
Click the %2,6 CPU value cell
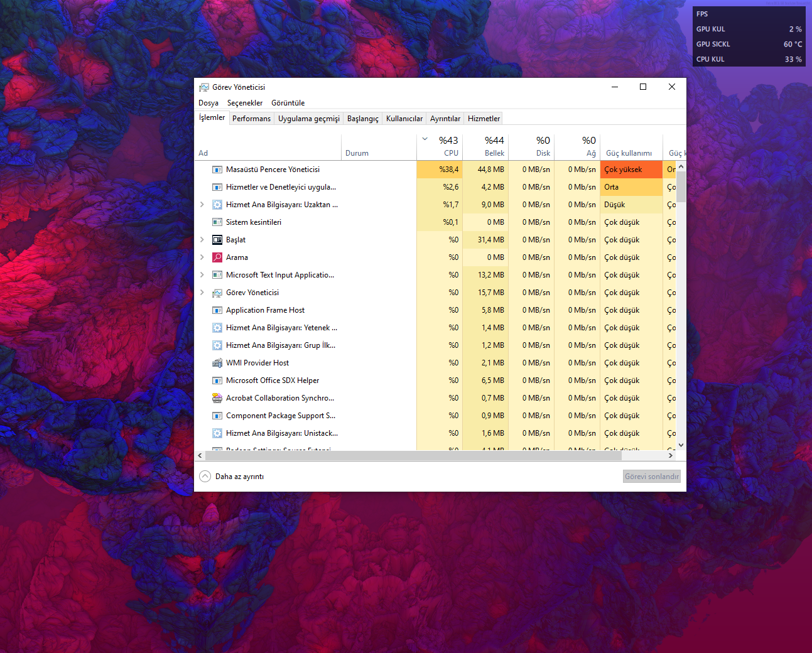point(440,187)
